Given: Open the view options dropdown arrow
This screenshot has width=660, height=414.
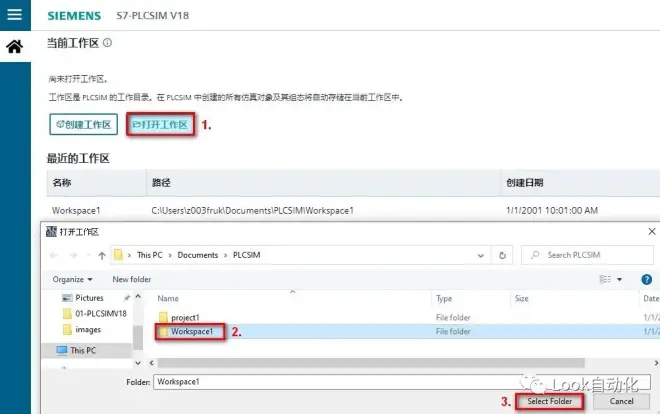Looking at the screenshot, I should point(620,279).
